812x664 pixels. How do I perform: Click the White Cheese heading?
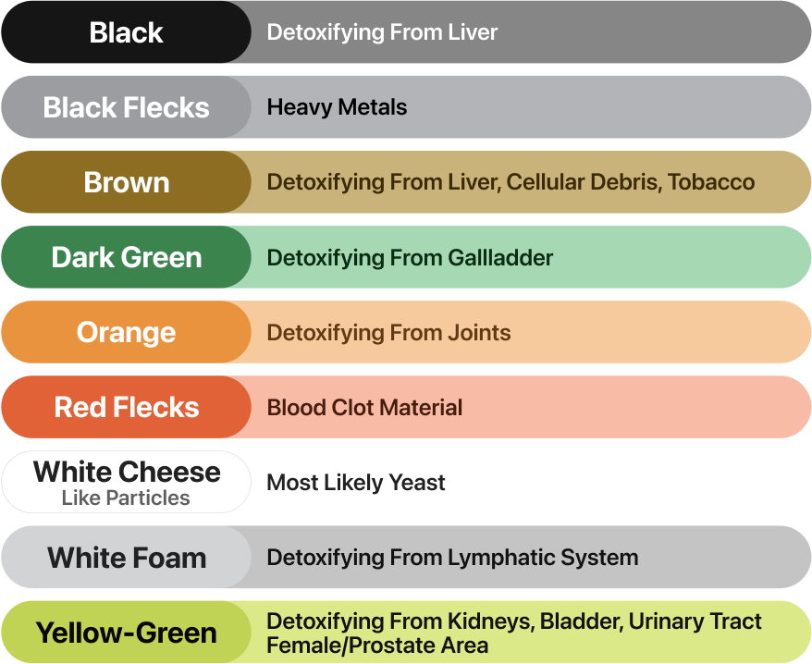tap(127, 472)
